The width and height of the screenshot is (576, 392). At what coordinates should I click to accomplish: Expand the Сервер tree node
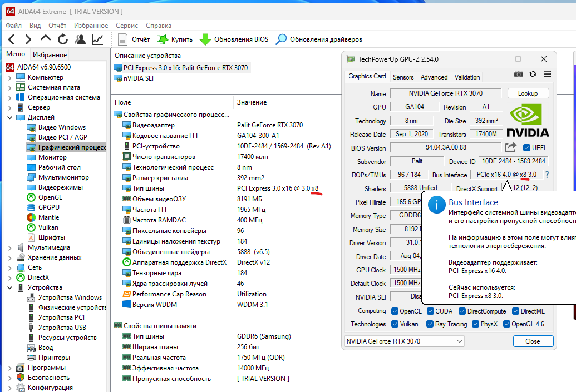coord(10,107)
